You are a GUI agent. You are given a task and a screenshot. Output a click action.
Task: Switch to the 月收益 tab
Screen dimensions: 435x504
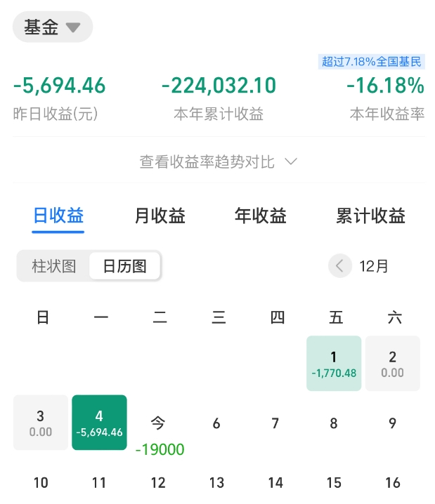[x=160, y=215]
